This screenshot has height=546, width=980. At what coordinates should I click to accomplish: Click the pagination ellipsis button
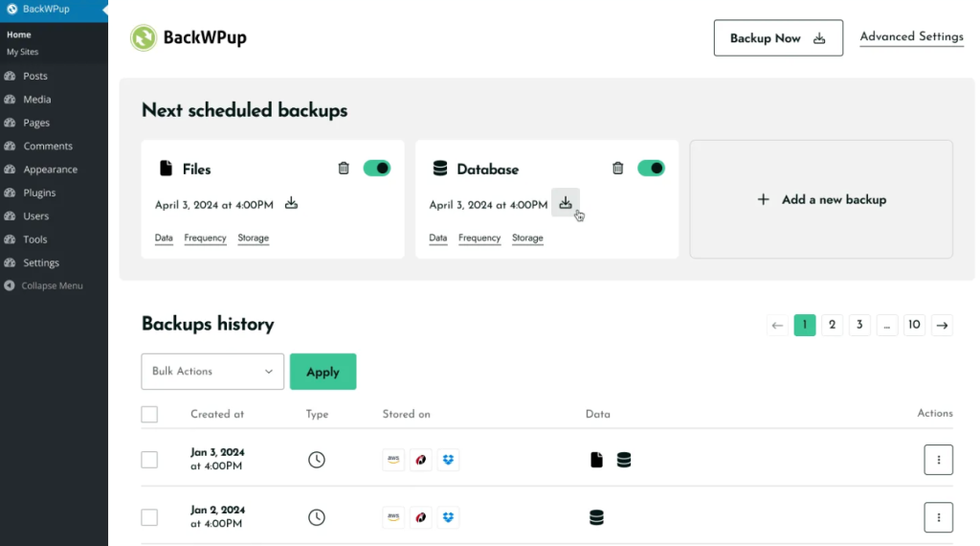pos(887,325)
